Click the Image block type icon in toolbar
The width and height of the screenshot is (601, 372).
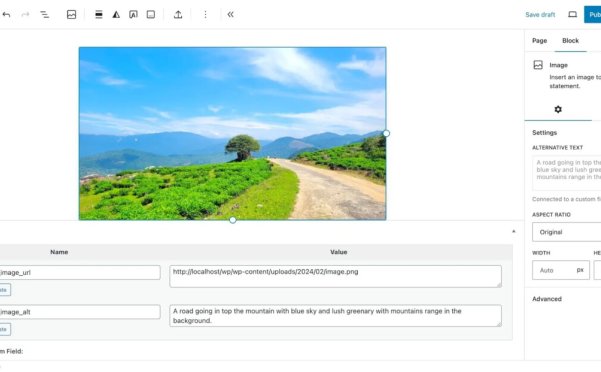pyautogui.click(x=71, y=15)
